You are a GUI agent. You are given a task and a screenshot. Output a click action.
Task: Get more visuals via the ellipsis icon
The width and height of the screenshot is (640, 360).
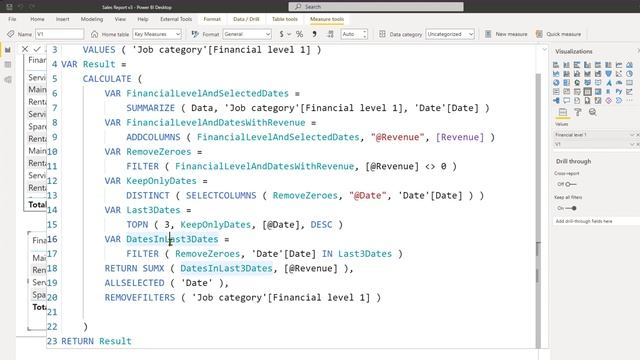pyautogui.click(x=629, y=100)
